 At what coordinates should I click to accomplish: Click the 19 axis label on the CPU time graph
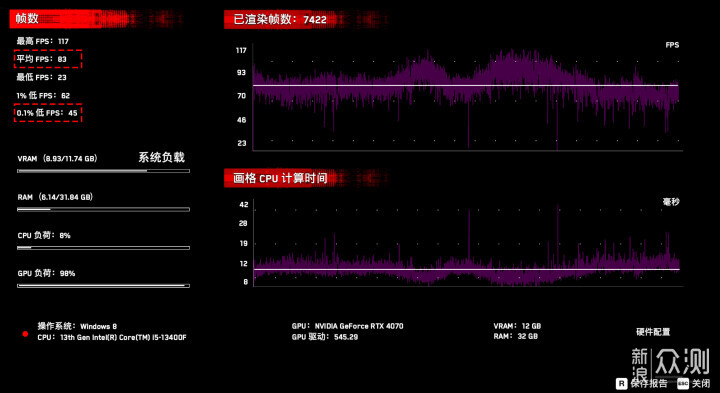coord(243,243)
